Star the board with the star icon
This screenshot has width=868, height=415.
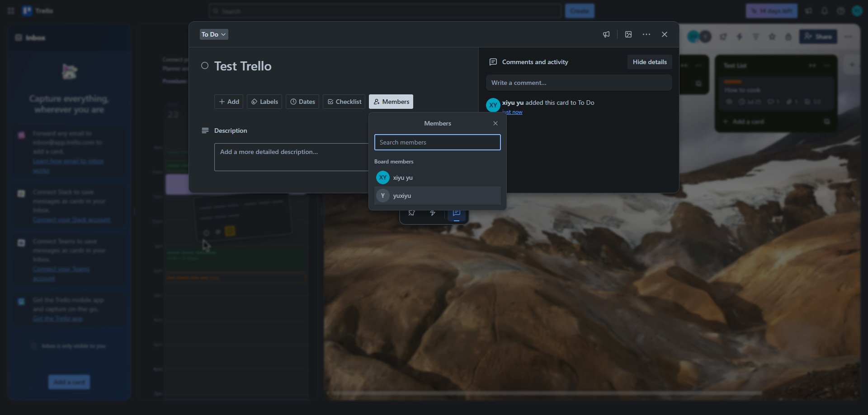pyautogui.click(x=772, y=37)
